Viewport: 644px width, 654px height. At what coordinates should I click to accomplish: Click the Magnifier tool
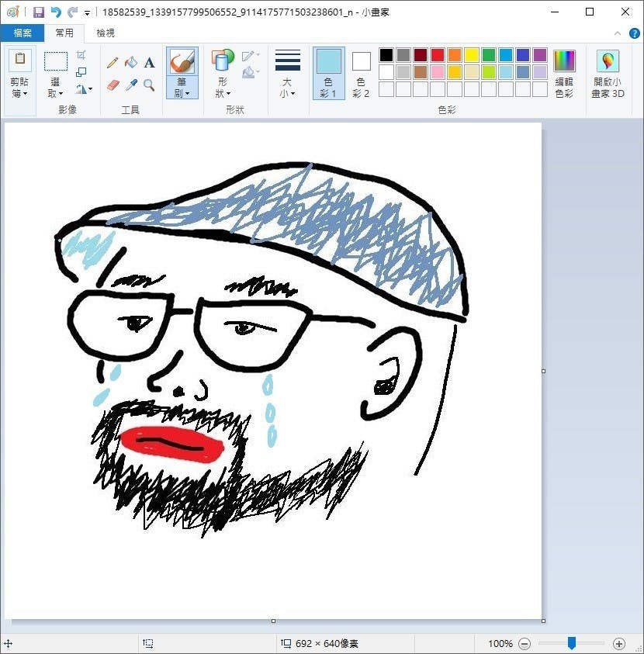149,85
